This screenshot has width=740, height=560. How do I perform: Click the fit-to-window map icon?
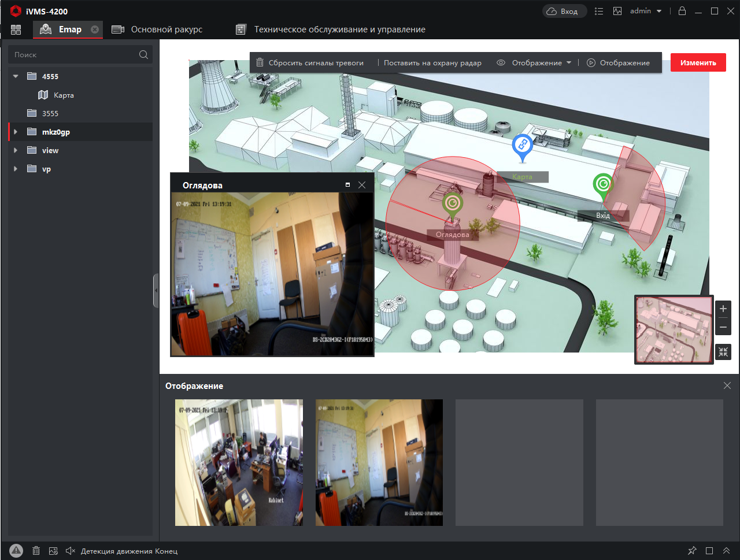[723, 352]
